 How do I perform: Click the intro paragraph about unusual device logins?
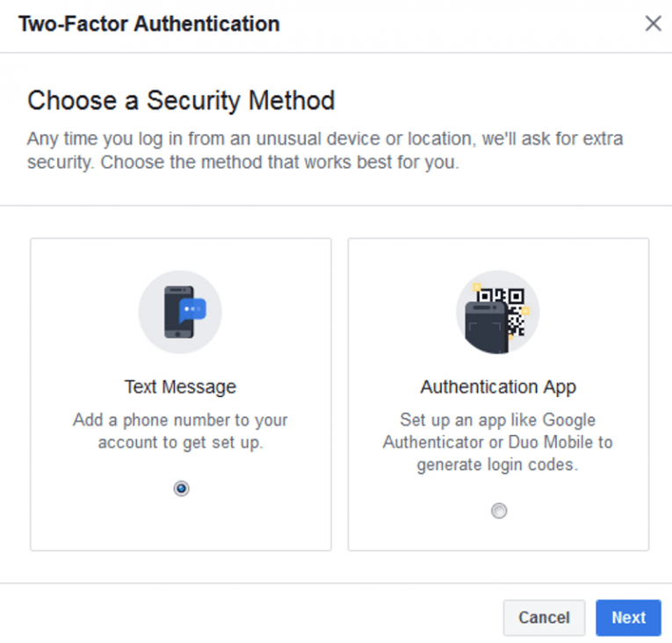325,151
